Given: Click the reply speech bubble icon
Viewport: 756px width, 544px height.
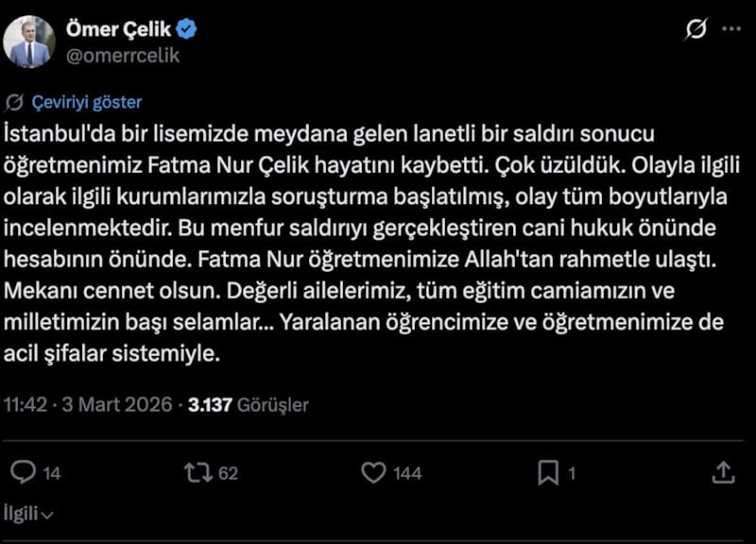Looking at the screenshot, I should tap(26, 472).
